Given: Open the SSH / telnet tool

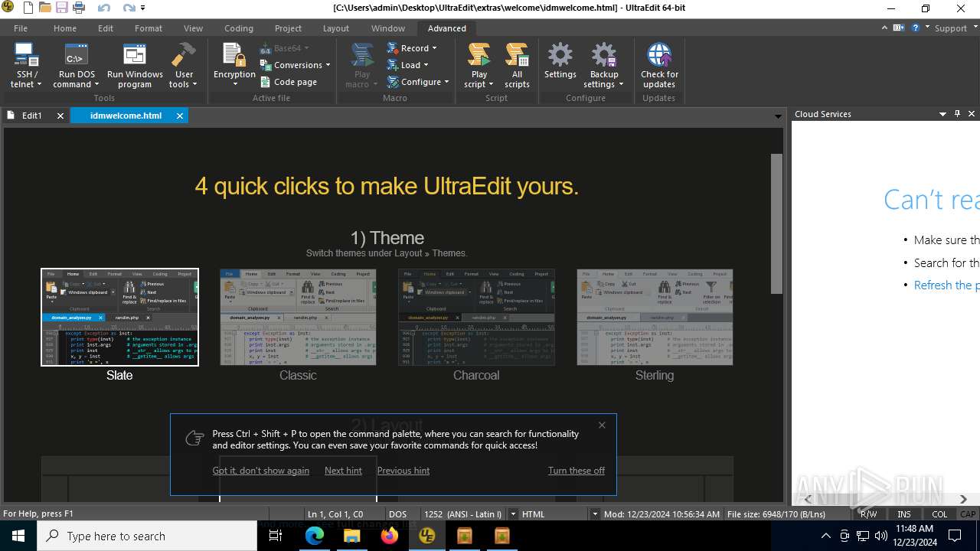Looking at the screenshot, I should coord(26,66).
